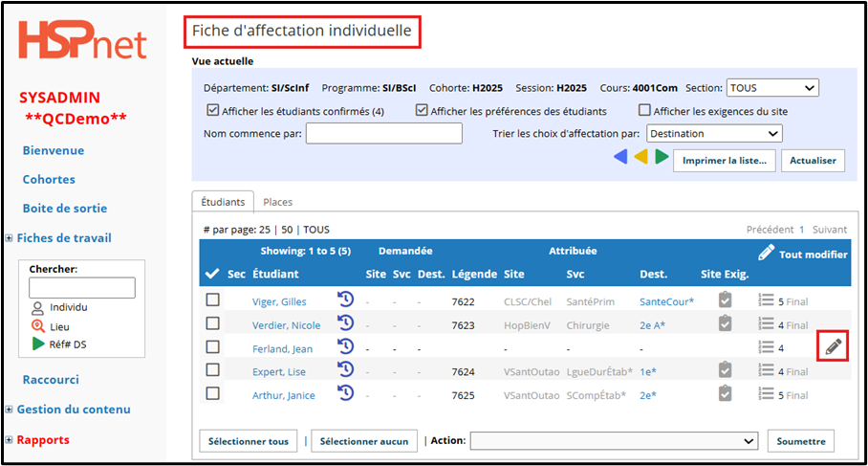Select Lieu location search icon

click(x=37, y=326)
